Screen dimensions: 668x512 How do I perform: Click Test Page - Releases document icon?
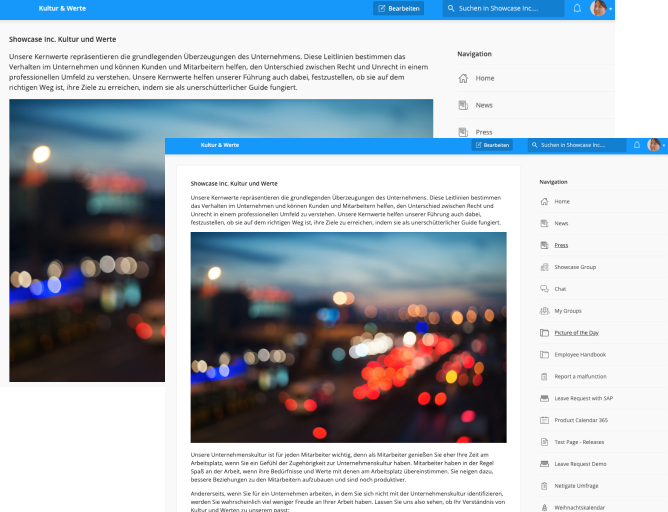pyautogui.click(x=544, y=442)
